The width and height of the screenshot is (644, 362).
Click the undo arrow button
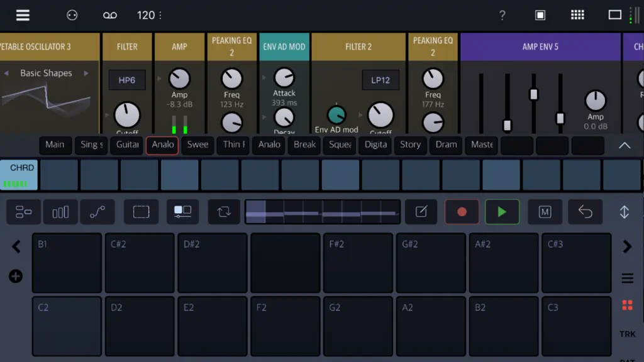pos(586,212)
